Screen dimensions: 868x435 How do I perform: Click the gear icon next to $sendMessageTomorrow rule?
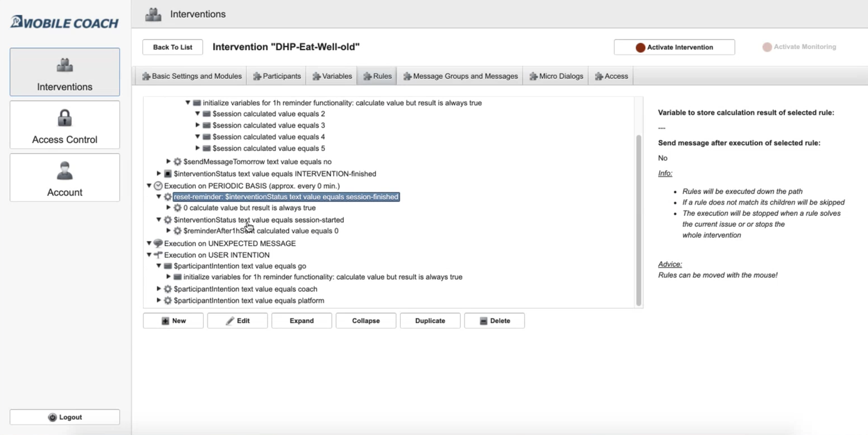coord(178,162)
